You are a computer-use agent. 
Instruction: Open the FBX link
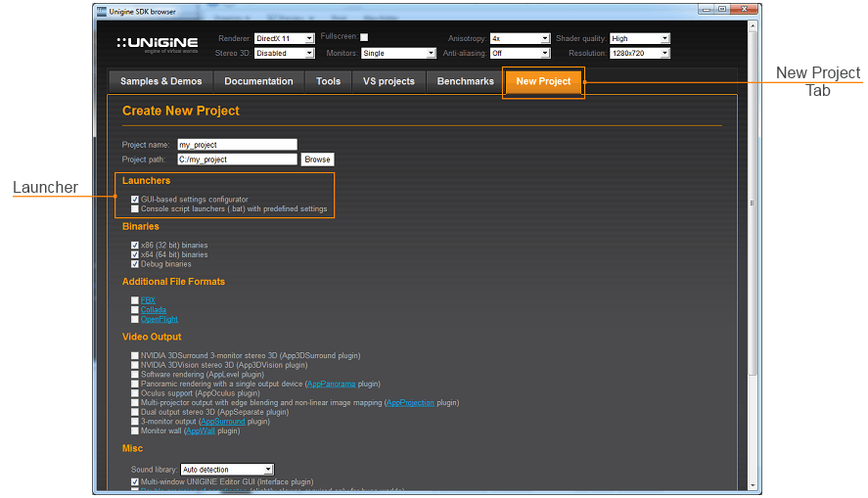tap(148, 300)
